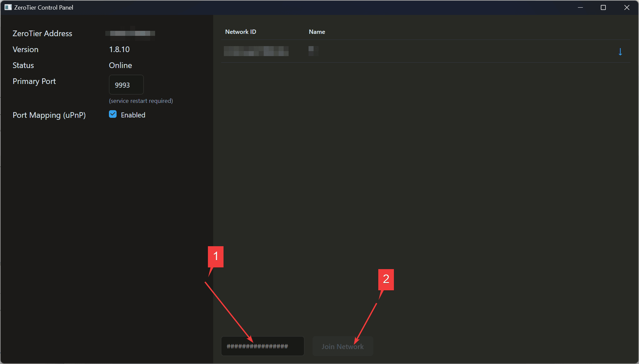
Task: Click the Enabled label beside uPnP checkbox
Action: 133,115
